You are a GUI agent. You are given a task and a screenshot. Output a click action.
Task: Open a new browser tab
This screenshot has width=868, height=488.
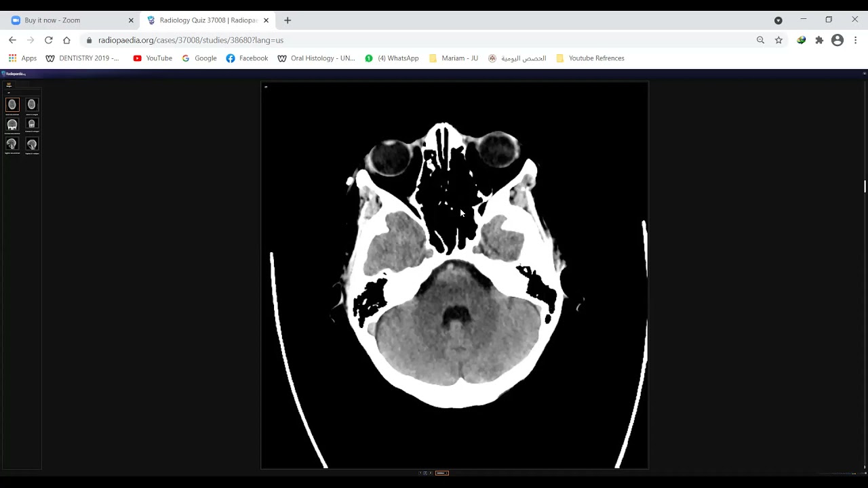pos(288,20)
